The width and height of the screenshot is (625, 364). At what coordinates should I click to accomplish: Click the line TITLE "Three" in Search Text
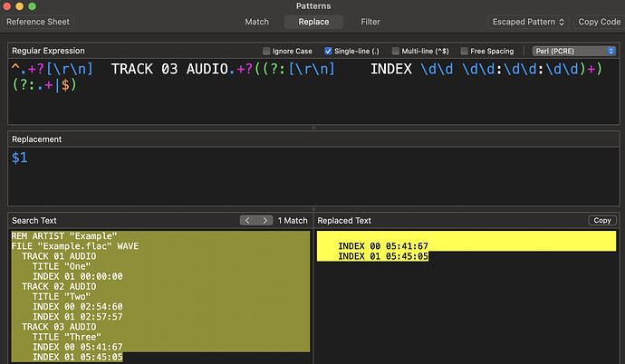(66, 337)
